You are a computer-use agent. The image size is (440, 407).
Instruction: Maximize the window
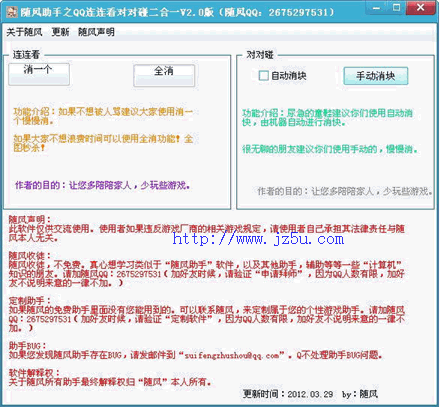click(x=397, y=7)
